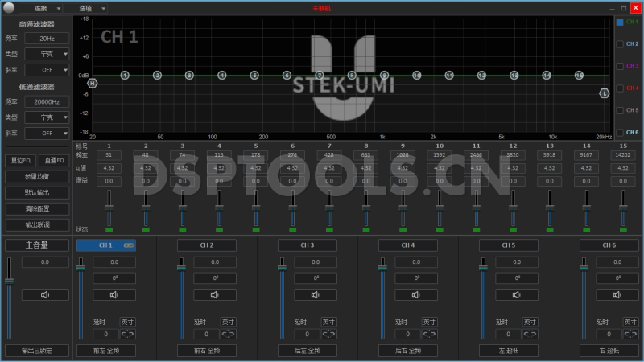Click the 参量均衡 button
This screenshot has width=644, height=362.
[37, 176]
